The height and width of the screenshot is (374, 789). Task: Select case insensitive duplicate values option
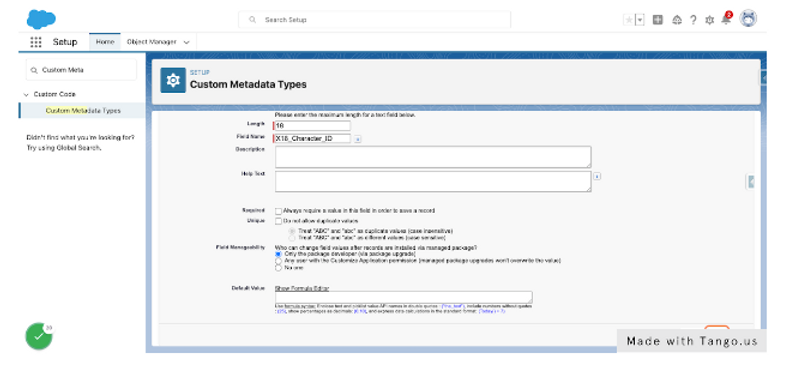coord(292,231)
